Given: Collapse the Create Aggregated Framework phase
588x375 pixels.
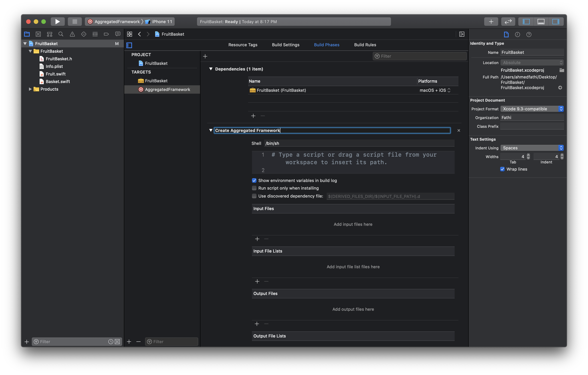Looking at the screenshot, I should pos(211,130).
